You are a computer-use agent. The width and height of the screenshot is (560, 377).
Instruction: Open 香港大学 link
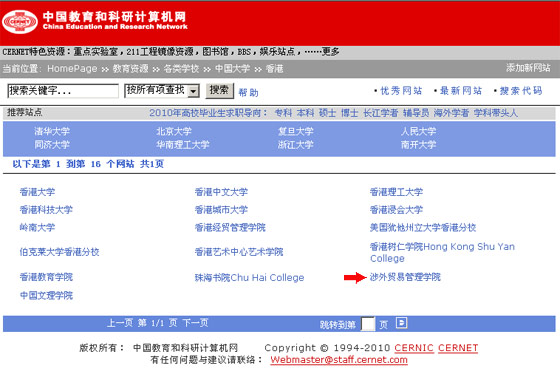coord(38,192)
